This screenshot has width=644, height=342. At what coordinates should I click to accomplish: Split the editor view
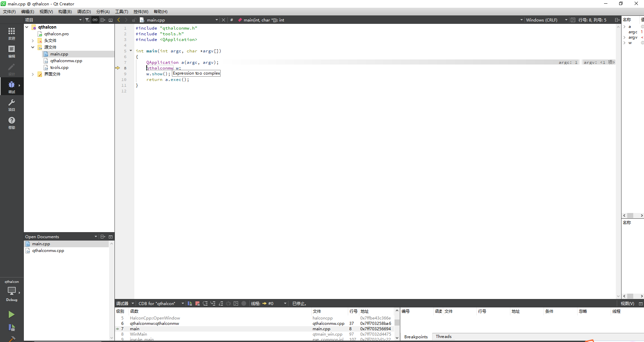(617, 20)
